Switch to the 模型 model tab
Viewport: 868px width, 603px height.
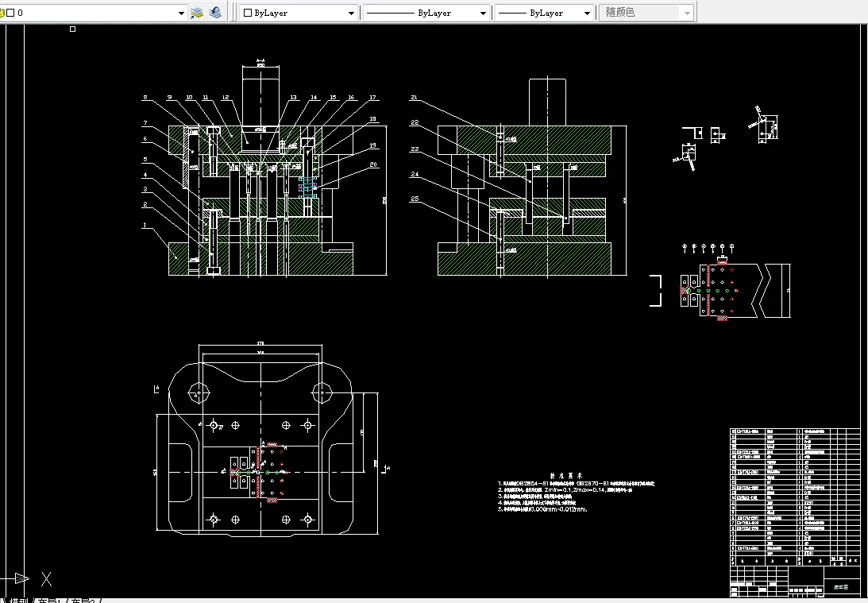[19, 601]
